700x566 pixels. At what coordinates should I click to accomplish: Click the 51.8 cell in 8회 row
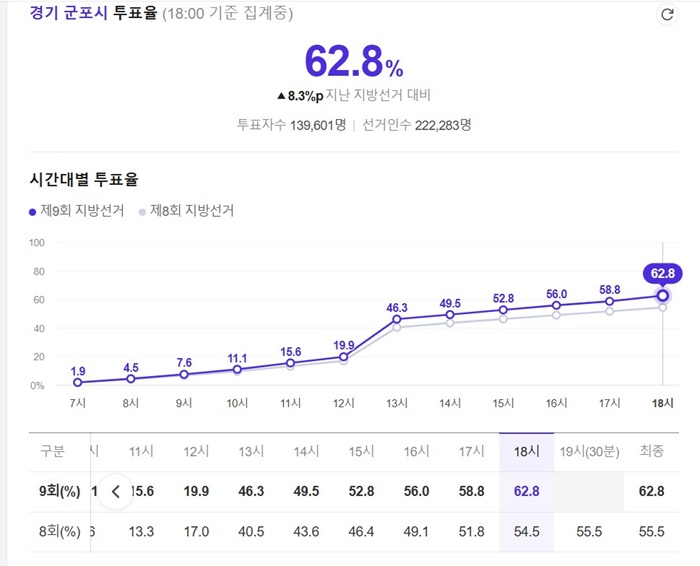coord(471,532)
